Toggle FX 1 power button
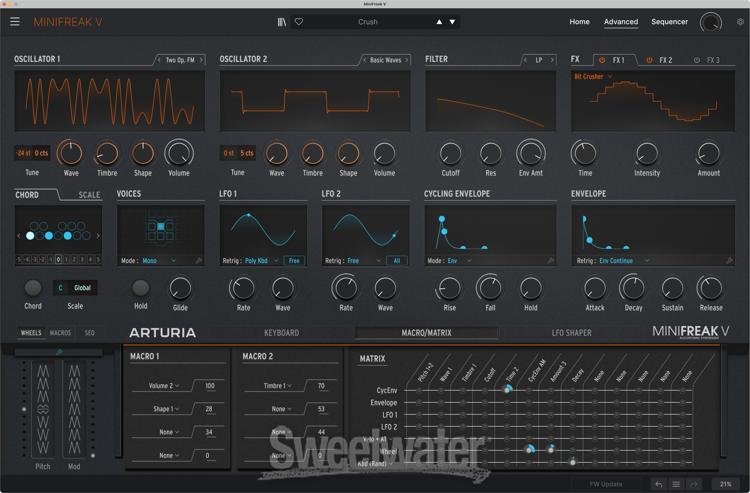This screenshot has height=493, width=750. (x=602, y=60)
